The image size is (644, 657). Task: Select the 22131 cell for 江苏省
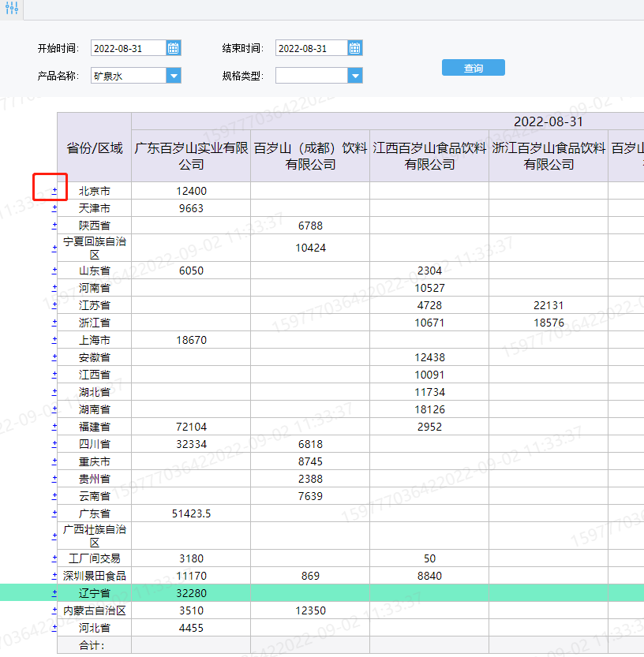[x=549, y=305]
